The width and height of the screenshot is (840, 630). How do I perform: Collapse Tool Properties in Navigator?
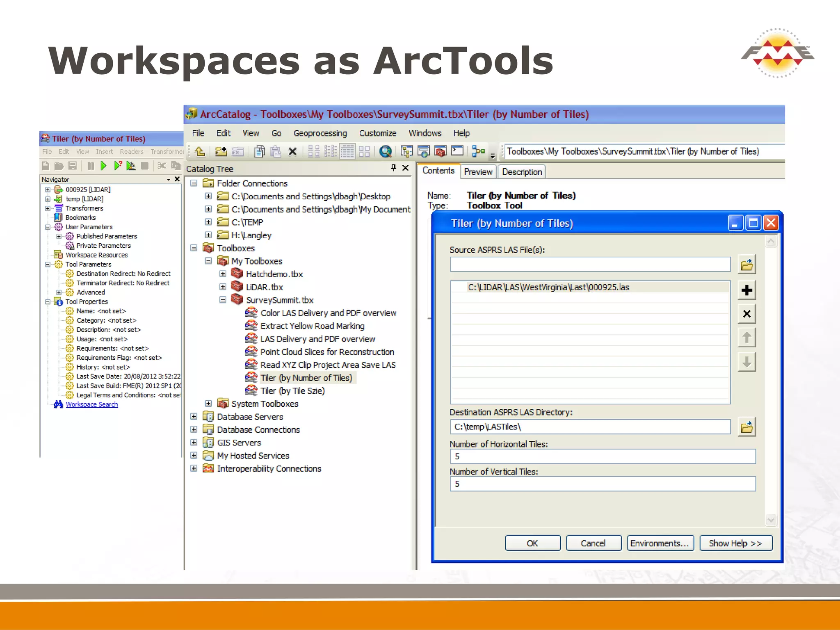(48, 301)
